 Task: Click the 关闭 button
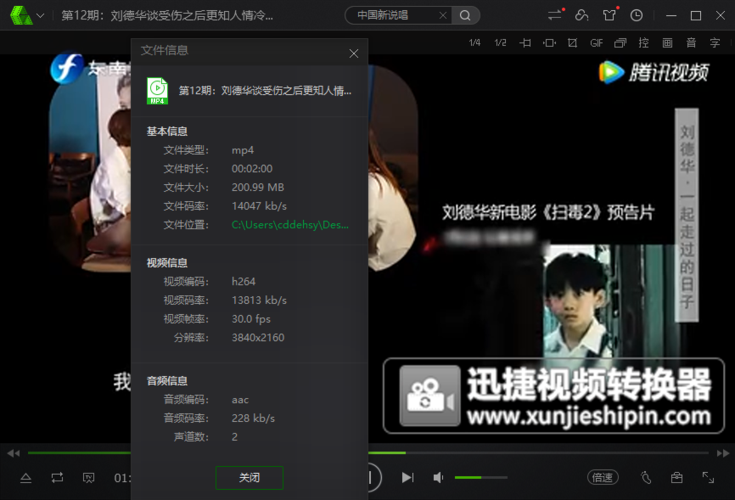pyautogui.click(x=249, y=478)
